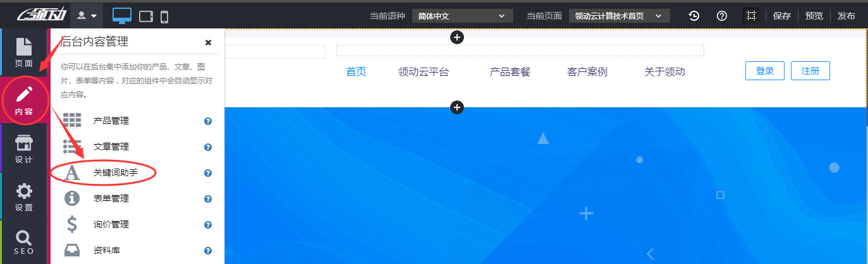Close the 后台内容管理 panel
868x264 pixels.
tap(208, 43)
